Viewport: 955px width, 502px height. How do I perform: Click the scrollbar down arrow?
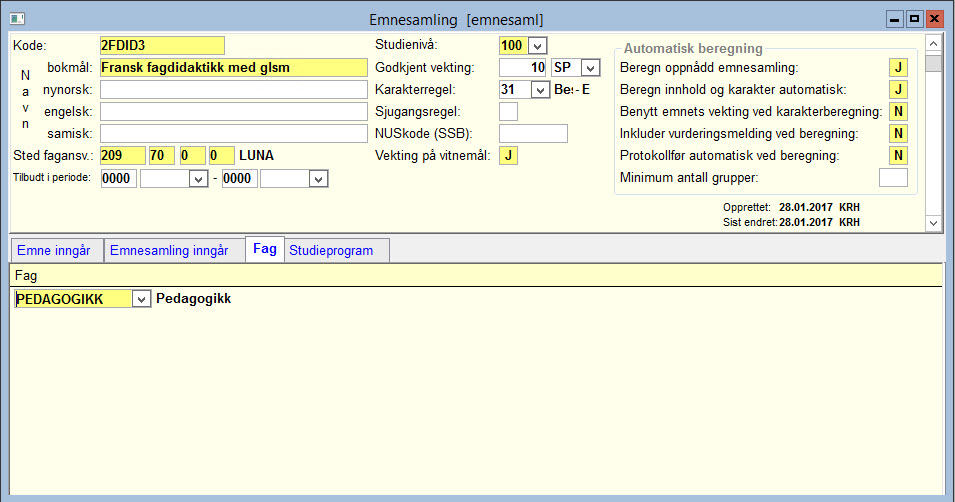pyautogui.click(x=933, y=223)
